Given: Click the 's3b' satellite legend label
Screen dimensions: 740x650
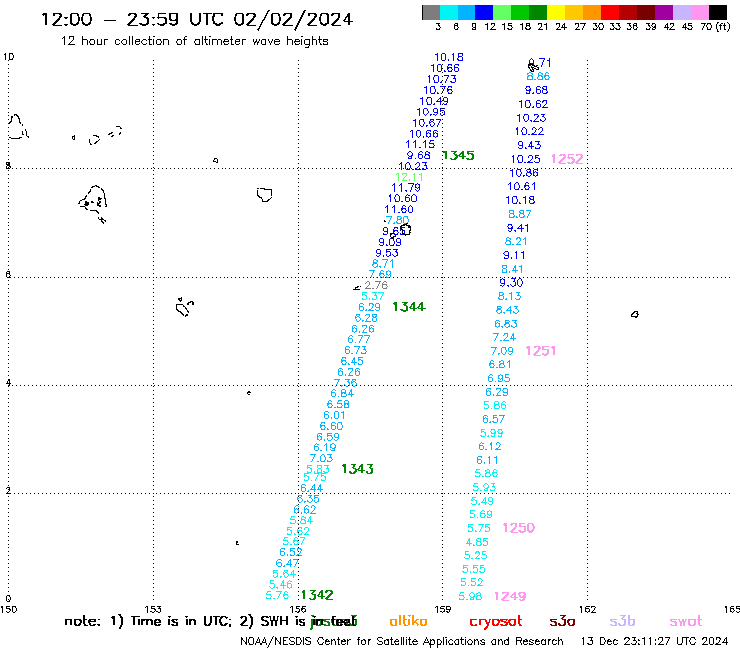Looking at the screenshot, I should 622,621.
